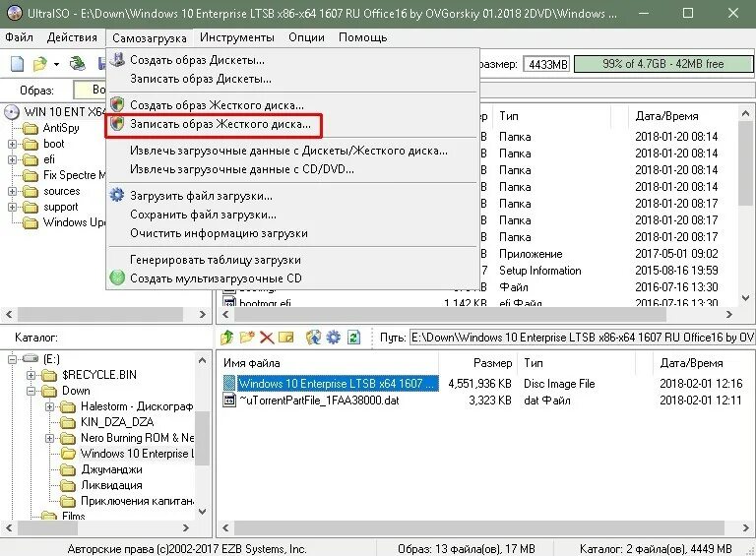Viewport: 756px width, 556px height.
Task: Click the Open file folder toolbar icon
Action: pos(40,64)
